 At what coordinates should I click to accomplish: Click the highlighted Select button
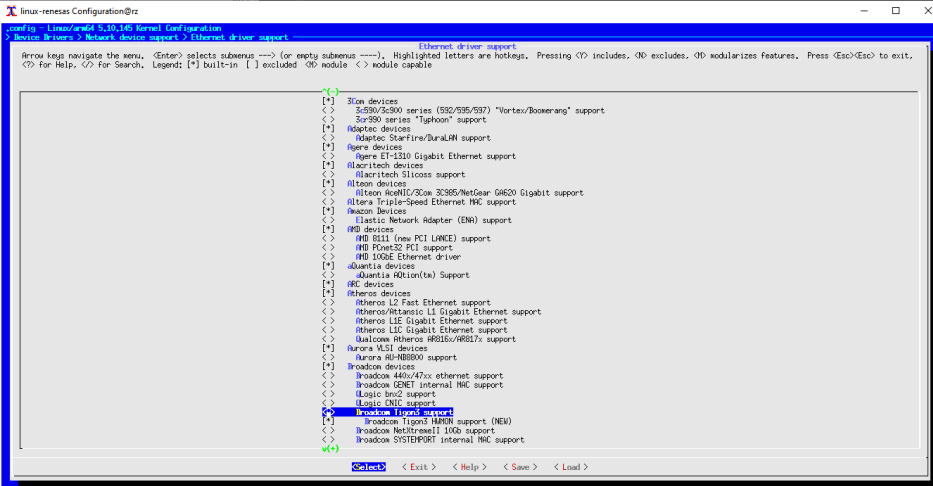(x=368, y=467)
